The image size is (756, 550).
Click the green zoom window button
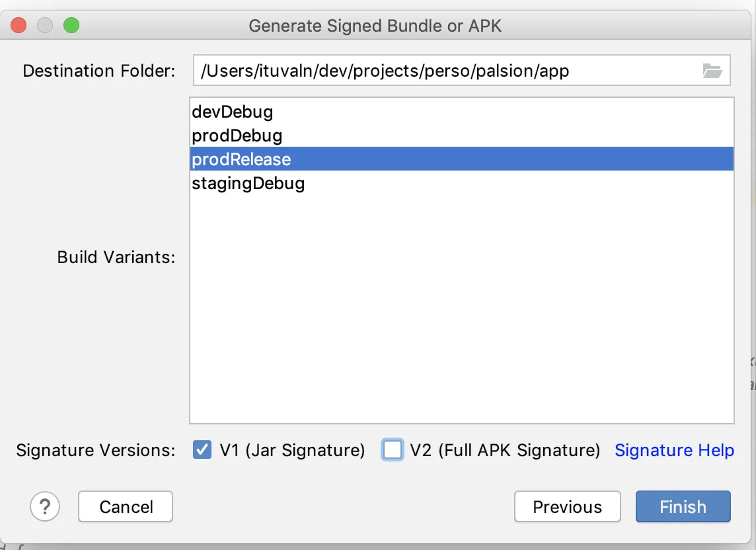point(71,26)
